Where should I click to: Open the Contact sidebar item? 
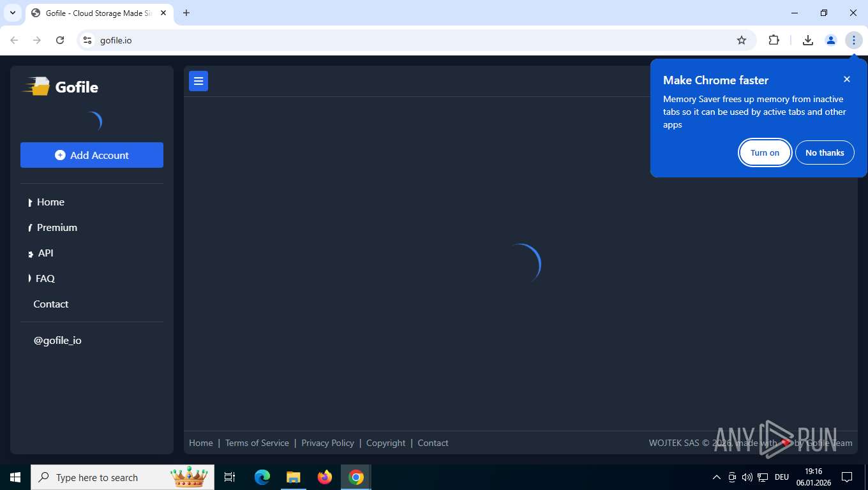pos(50,304)
